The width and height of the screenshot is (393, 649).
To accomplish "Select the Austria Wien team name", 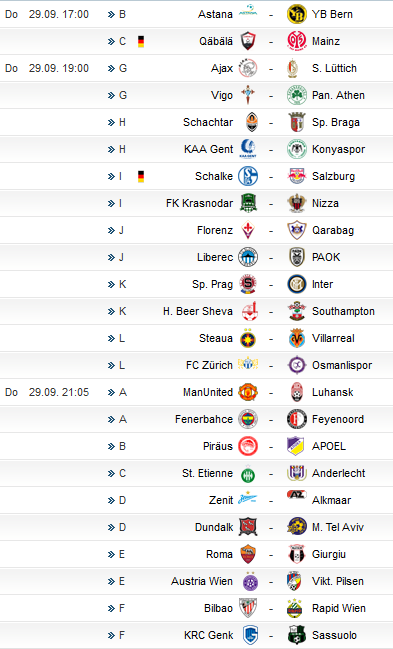I will click(x=202, y=582).
